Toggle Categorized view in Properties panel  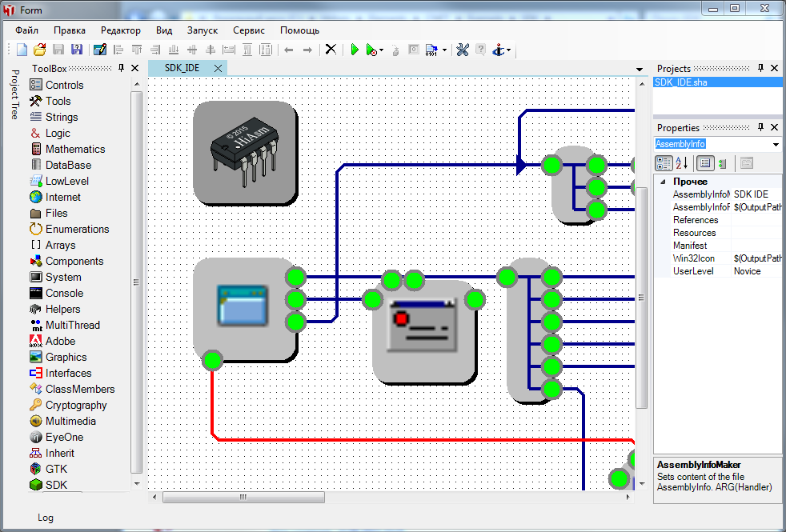(x=664, y=163)
